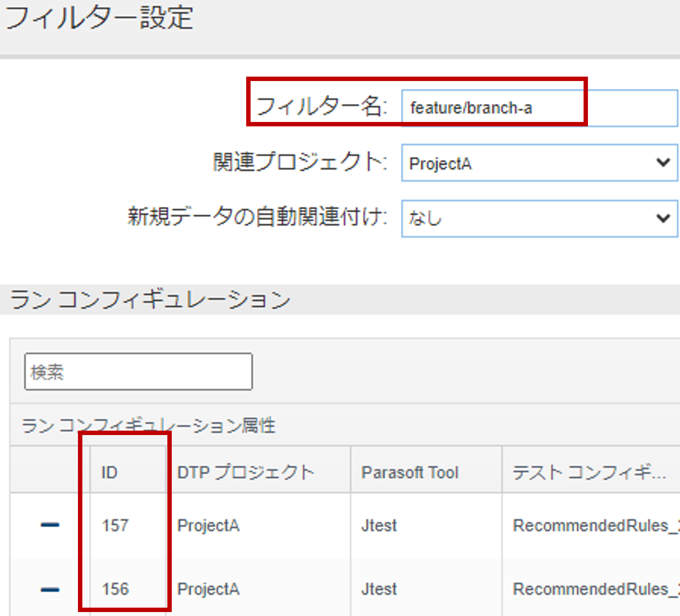Remove run configuration 157 with minus icon

tap(50, 525)
